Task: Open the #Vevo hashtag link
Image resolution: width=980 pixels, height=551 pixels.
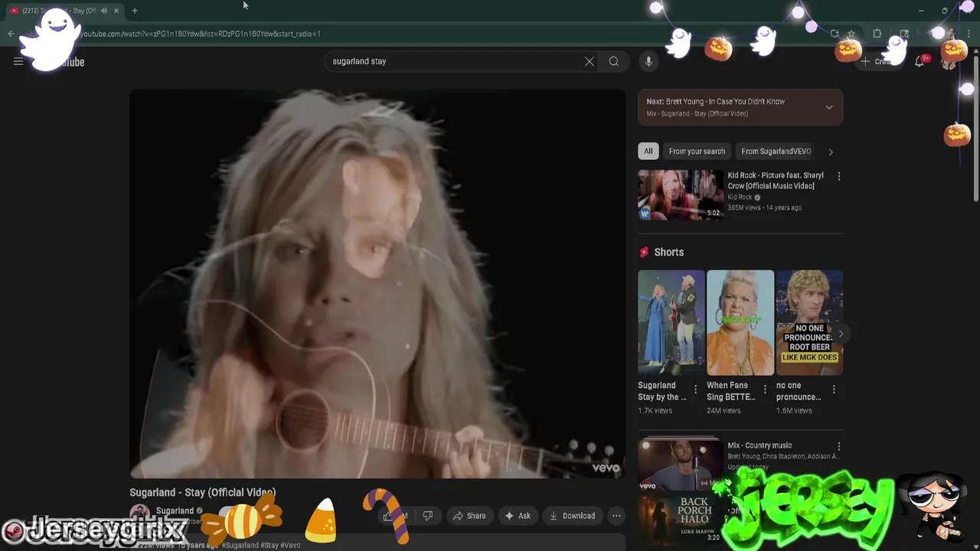Action: pyautogui.click(x=291, y=545)
